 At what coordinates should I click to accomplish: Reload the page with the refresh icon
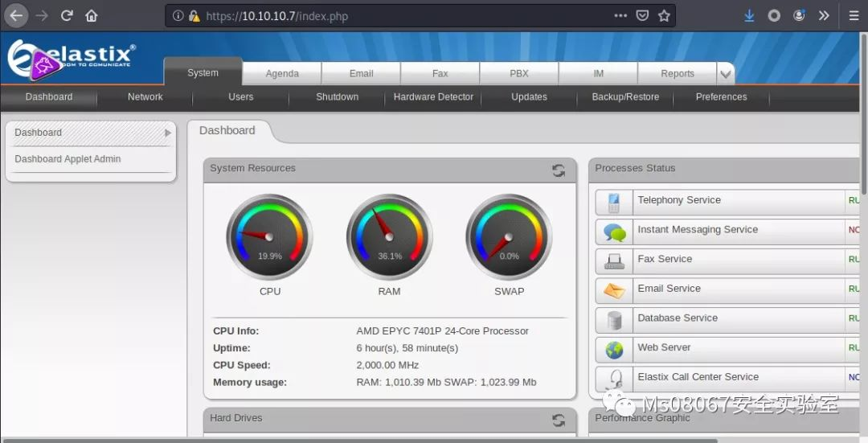click(x=67, y=15)
